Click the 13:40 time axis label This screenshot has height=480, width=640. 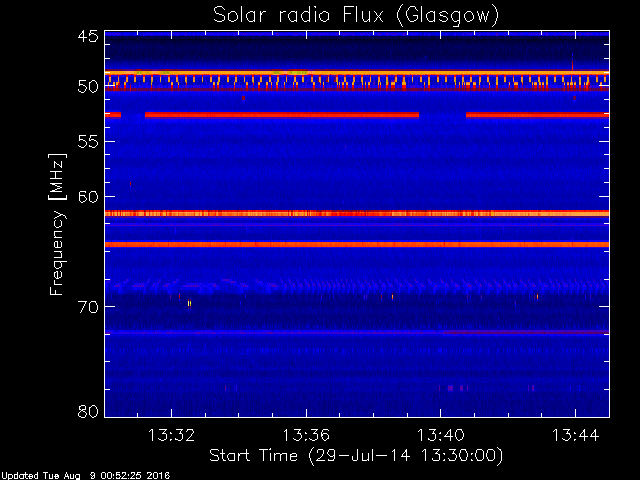click(x=440, y=435)
